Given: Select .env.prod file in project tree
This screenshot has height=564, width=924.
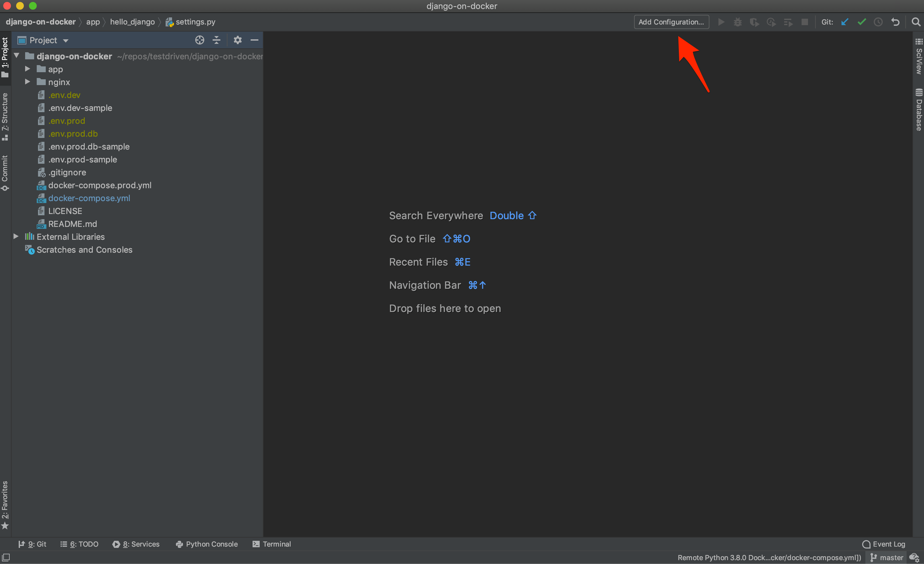Looking at the screenshot, I should tap(66, 121).
